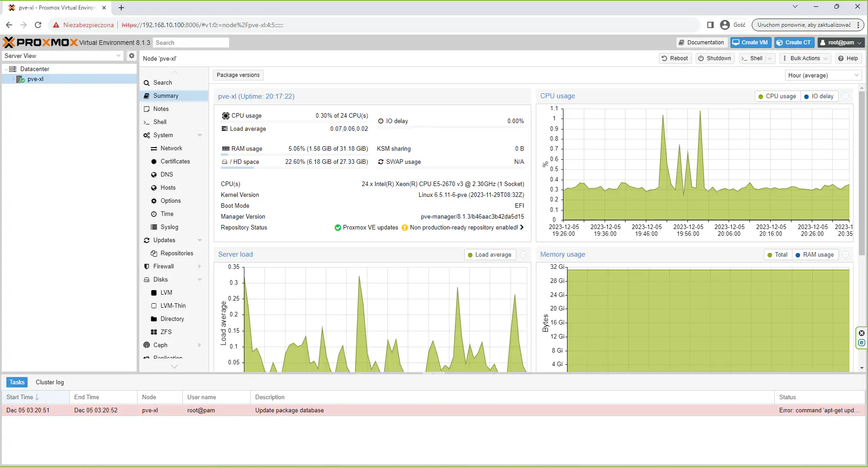Expand the Bulk Actions dropdown
868x468 pixels.
click(x=805, y=58)
